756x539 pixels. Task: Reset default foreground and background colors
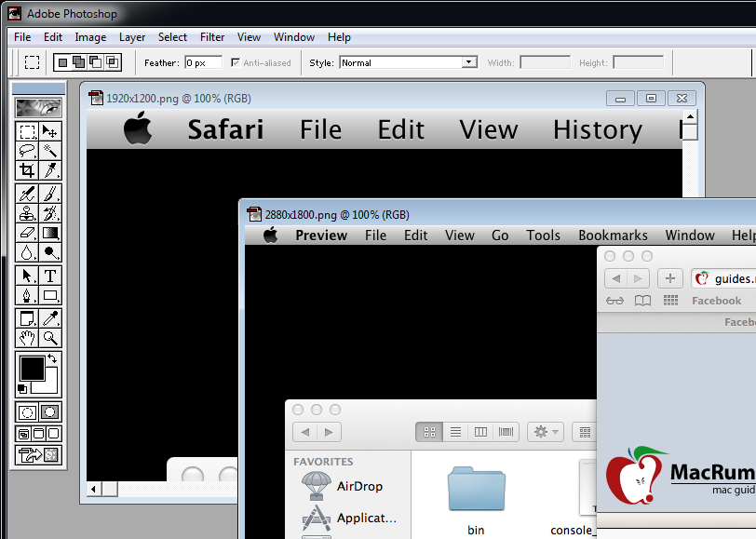coord(22,388)
